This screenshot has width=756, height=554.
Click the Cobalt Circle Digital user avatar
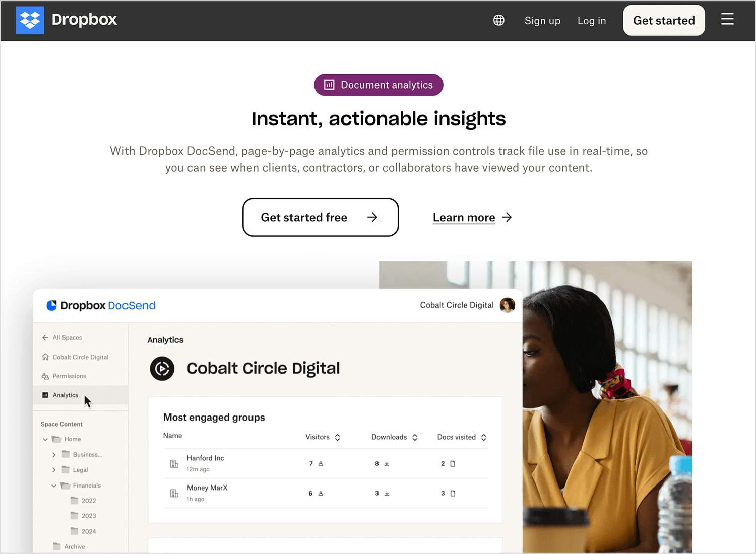pos(507,305)
